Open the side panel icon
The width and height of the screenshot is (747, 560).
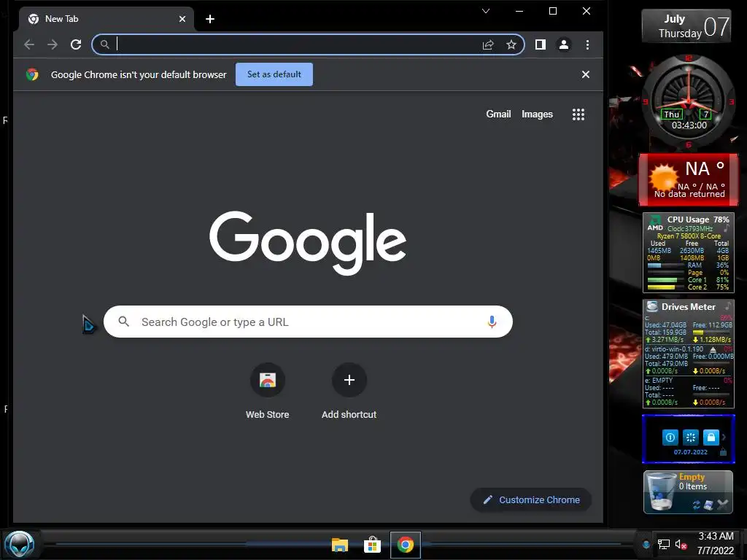click(541, 44)
